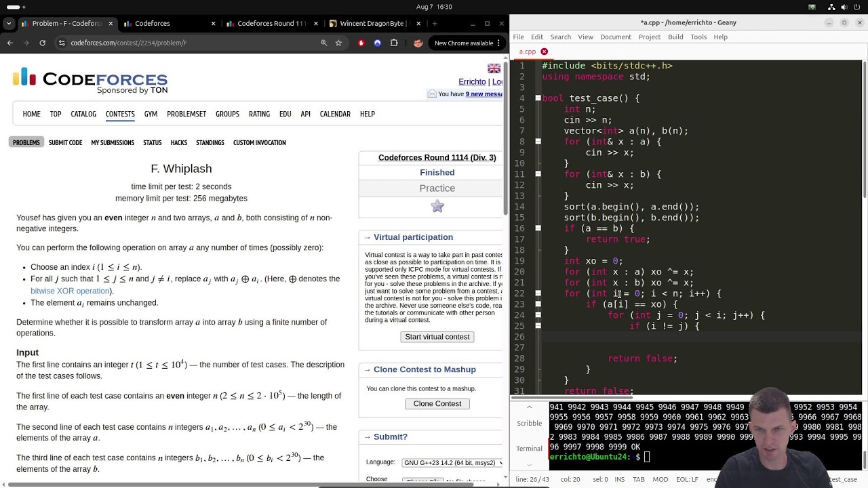The height and width of the screenshot is (488, 868).
Task: Reload the Codeforces problem page
Action: coord(42,43)
